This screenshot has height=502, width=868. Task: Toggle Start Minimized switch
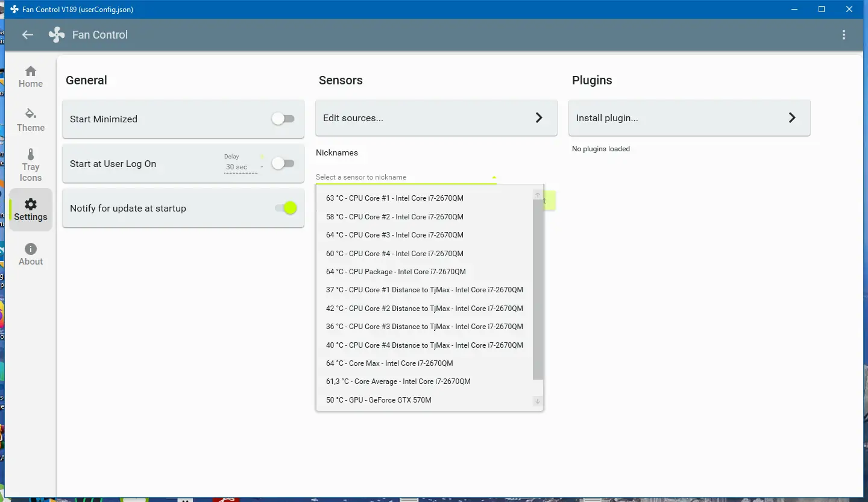pos(283,119)
